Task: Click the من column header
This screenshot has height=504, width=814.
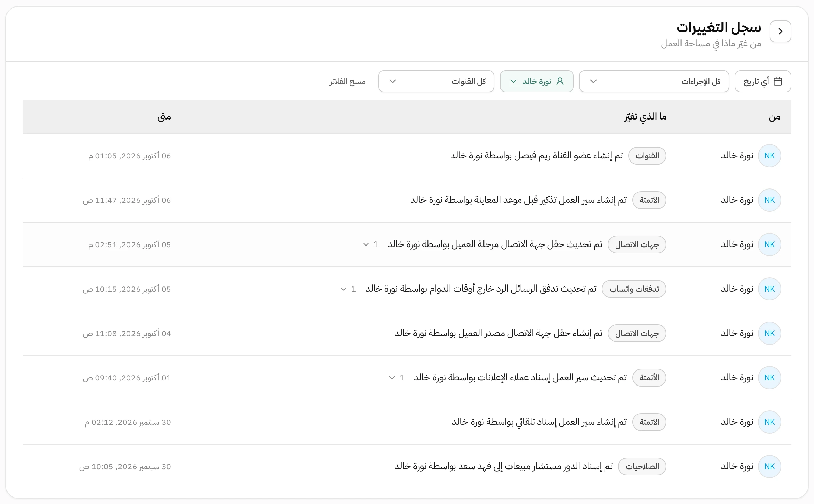Action: (x=774, y=117)
